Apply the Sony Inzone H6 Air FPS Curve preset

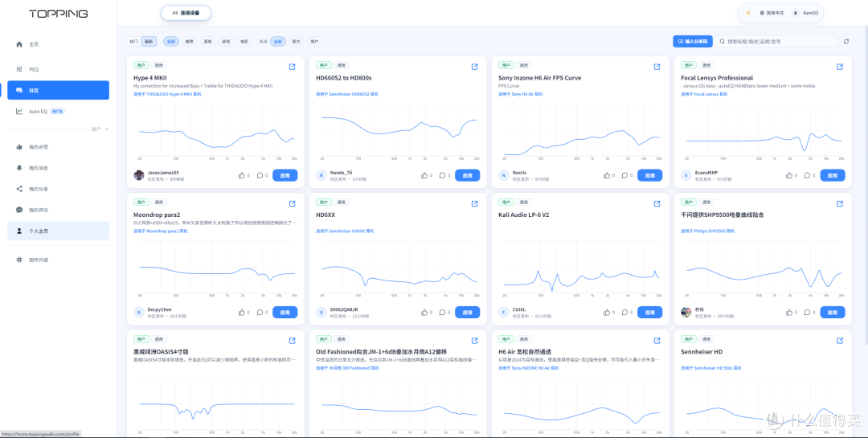tap(650, 175)
